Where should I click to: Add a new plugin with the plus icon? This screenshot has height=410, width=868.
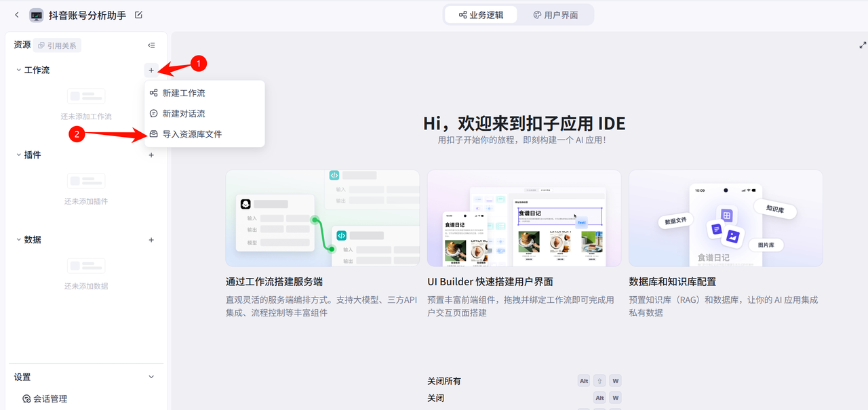(x=151, y=155)
